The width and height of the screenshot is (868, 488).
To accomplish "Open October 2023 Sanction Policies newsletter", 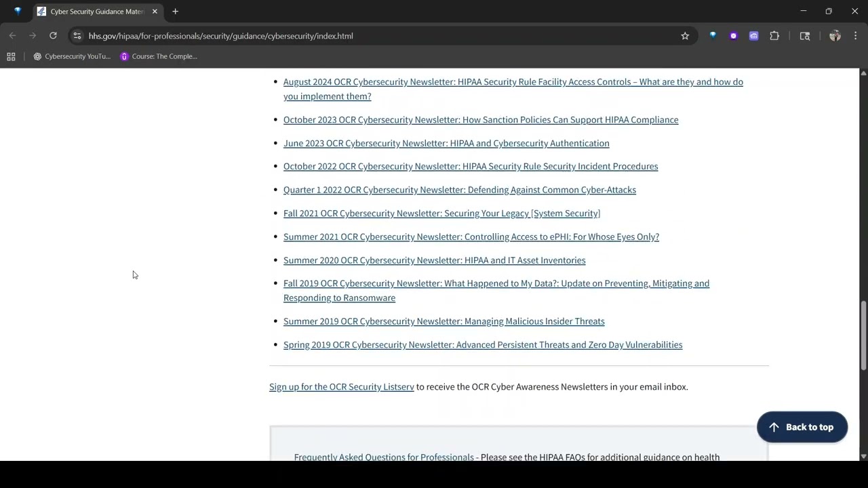I will point(481,120).
